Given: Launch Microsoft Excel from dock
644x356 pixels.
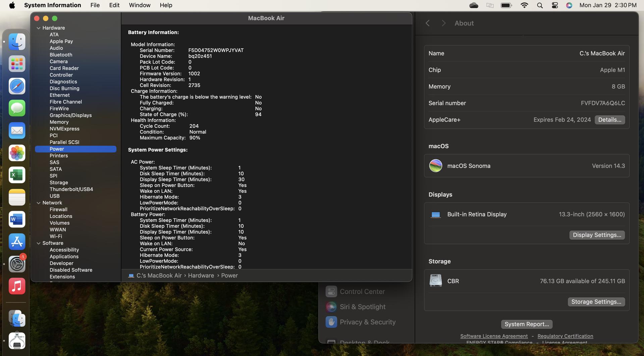Looking at the screenshot, I should click(17, 175).
